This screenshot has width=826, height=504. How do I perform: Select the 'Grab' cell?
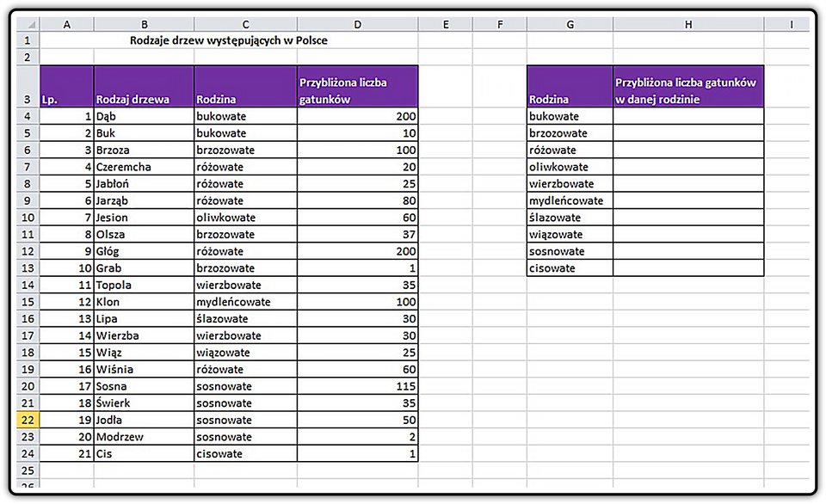point(144,268)
